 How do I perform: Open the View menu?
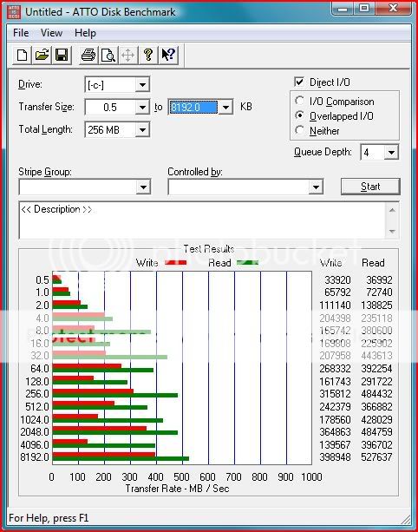pyautogui.click(x=51, y=33)
